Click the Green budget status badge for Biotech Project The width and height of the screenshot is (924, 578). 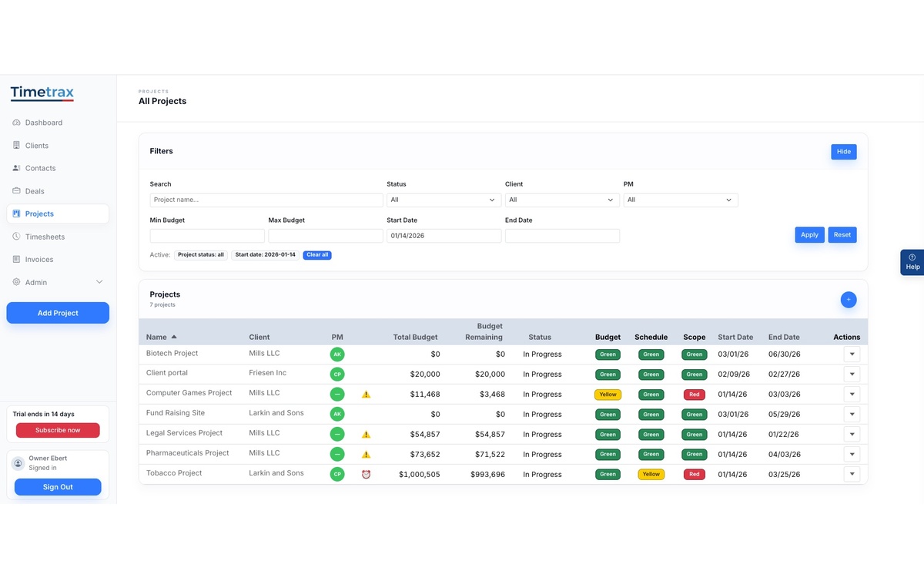pyautogui.click(x=608, y=354)
